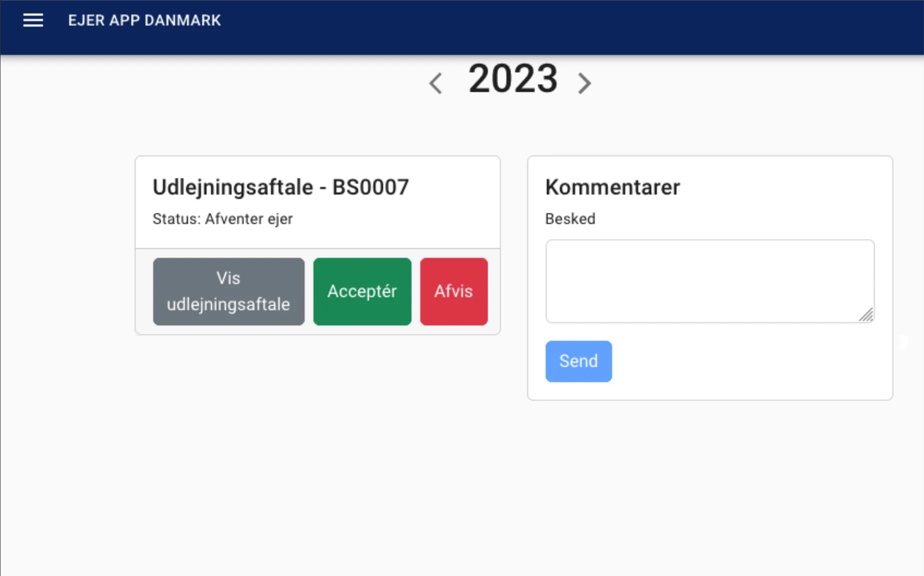The height and width of the screenshot is (576, 924).
Task: Click inside the empty comment box
Action: point(709,280)
